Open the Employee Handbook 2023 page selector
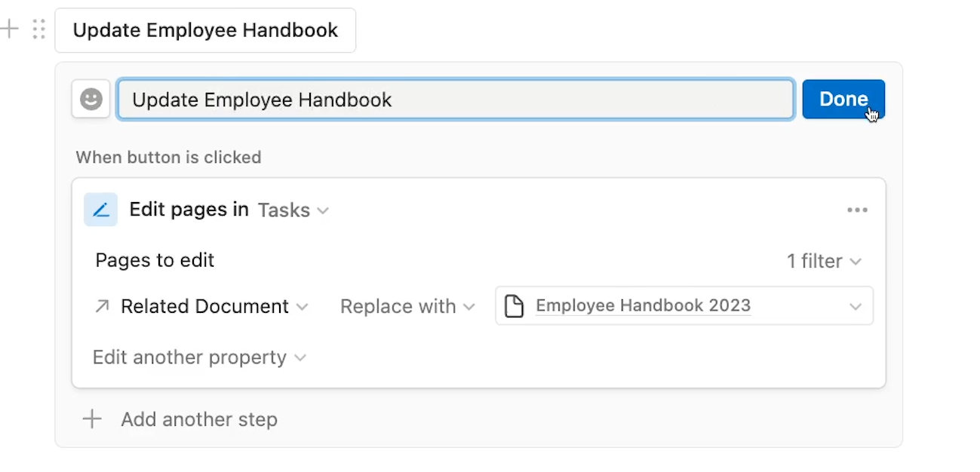Viewport: 980px width, 472px height. pyautogui.click(x=684, y=306)
